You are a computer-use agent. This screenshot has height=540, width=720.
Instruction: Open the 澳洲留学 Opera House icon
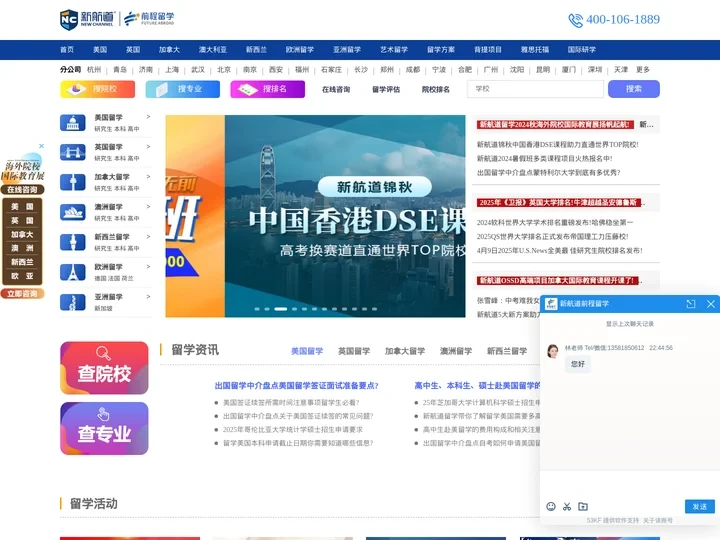point(73,212)
